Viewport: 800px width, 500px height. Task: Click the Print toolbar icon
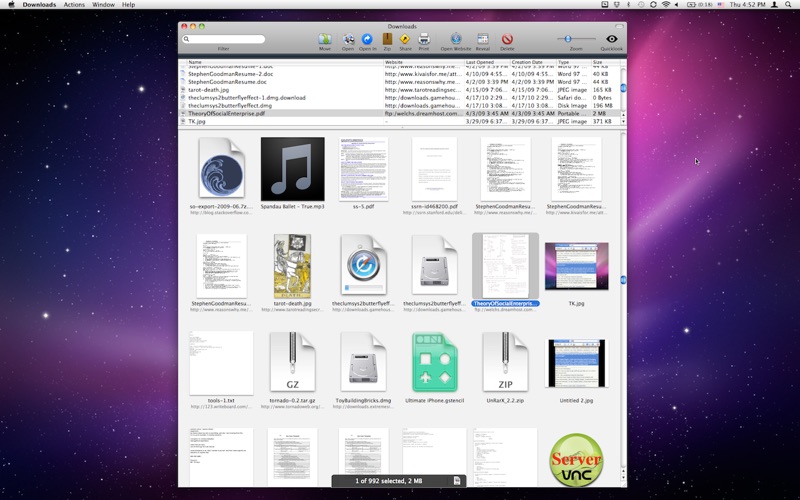pyautogui.click(x=424, y=39)
